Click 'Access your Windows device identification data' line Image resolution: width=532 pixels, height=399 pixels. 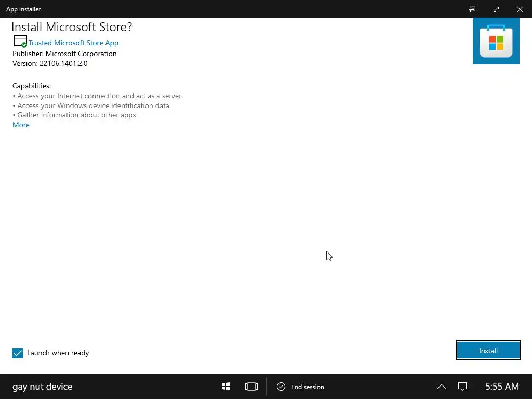tap(91, 105)
